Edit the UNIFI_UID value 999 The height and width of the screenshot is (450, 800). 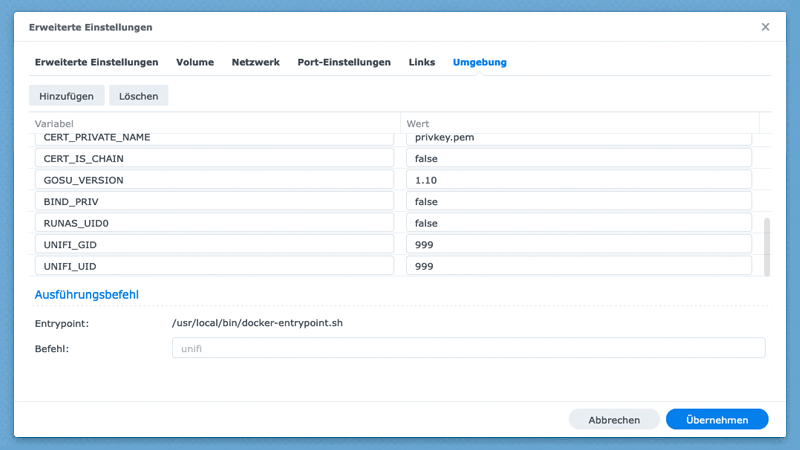point(578,266)
